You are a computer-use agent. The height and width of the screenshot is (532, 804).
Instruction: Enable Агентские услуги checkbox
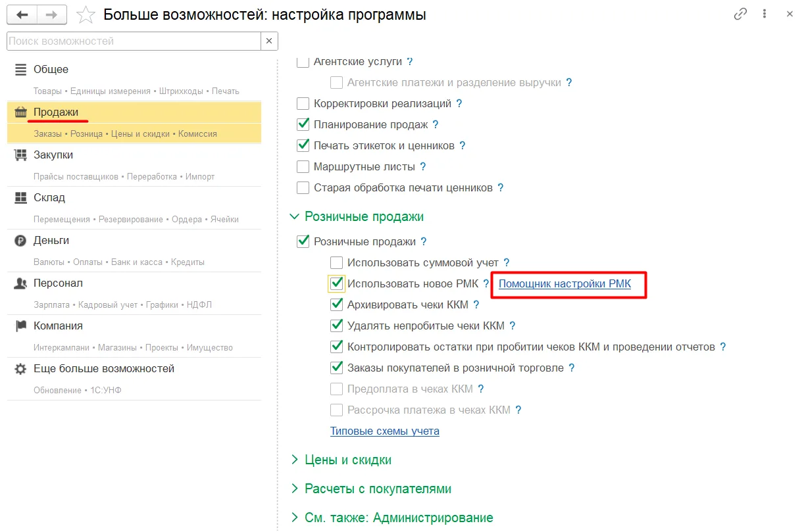[303, 62]
